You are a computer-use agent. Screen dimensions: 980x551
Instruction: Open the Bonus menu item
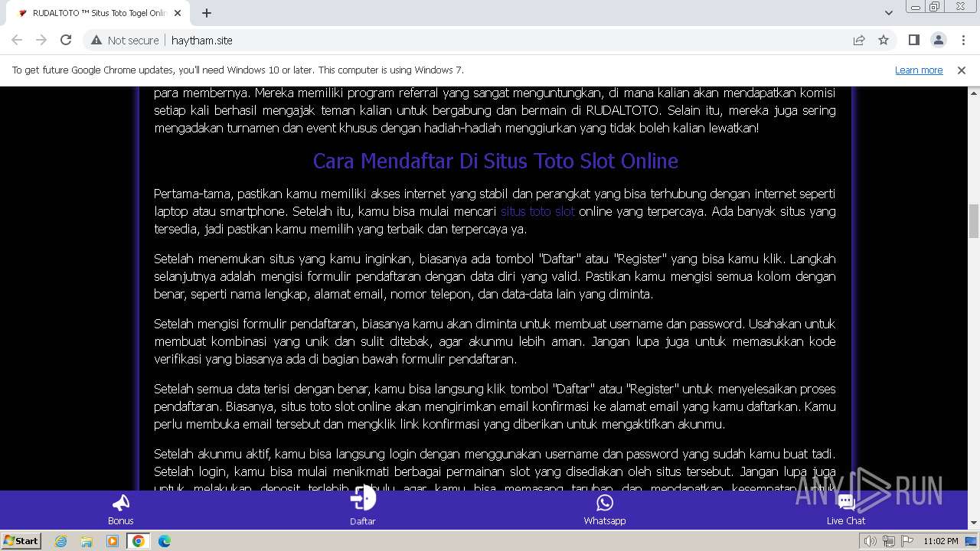click(121, 510)
